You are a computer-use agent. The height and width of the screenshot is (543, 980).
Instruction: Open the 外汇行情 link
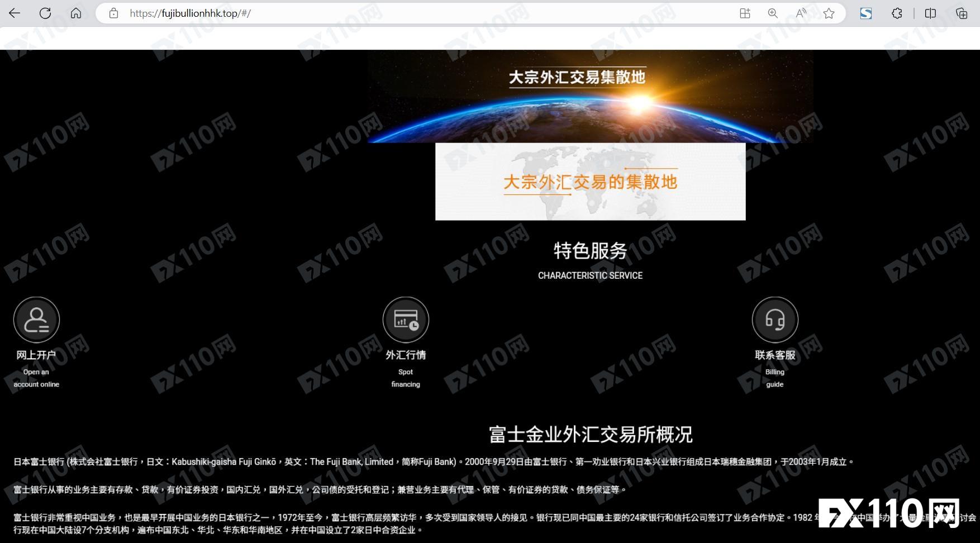[406, 355]
